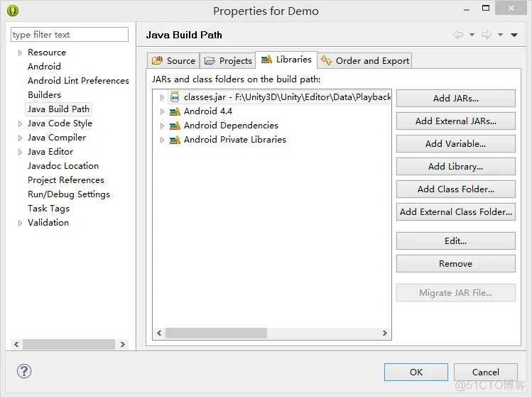Select Project References item
Image resolution: width=532 pixels, height=398 pixels.
[66, 180]
